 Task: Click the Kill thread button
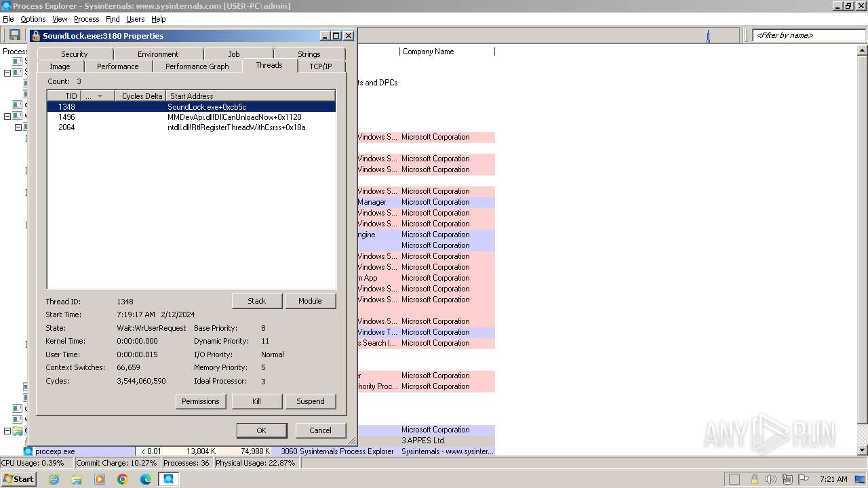pos(257,401)
